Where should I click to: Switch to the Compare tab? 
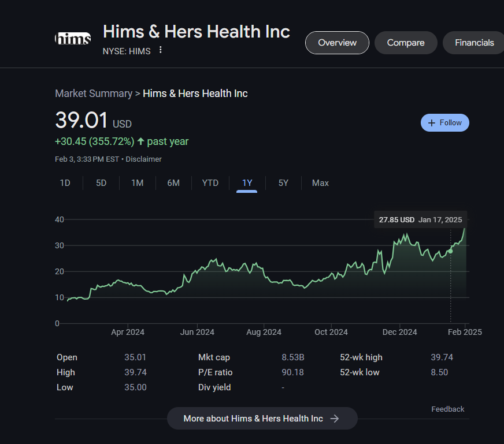click(406, 43)
